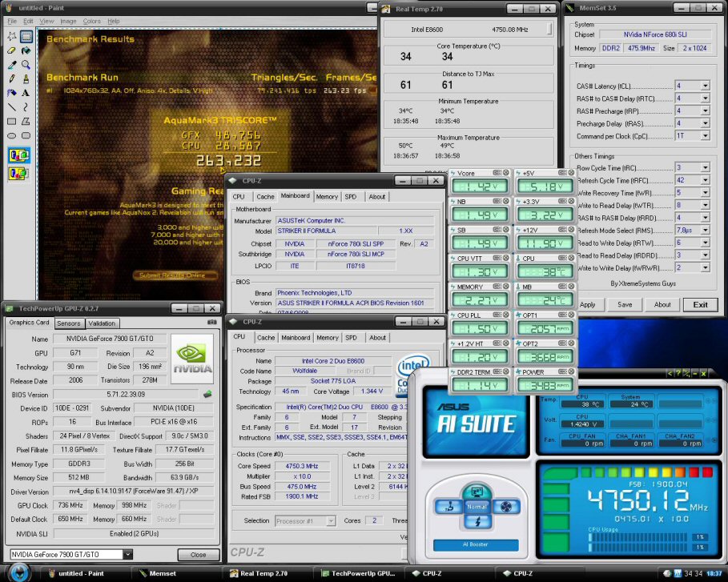Viewport: 728px width, 582px height.
Task: Open Refresh Mode Select (tRMS) dropdown
Action: (706, 231)
